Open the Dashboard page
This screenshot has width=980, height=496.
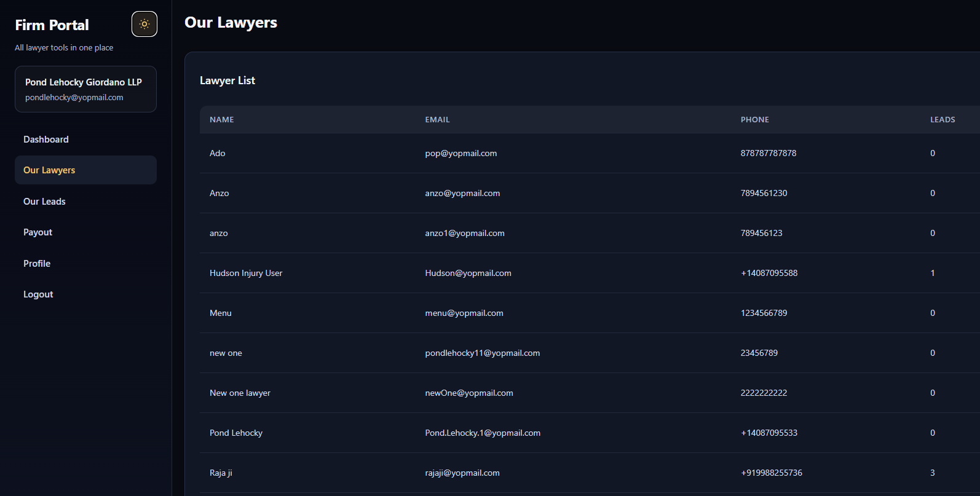(85, 140)
